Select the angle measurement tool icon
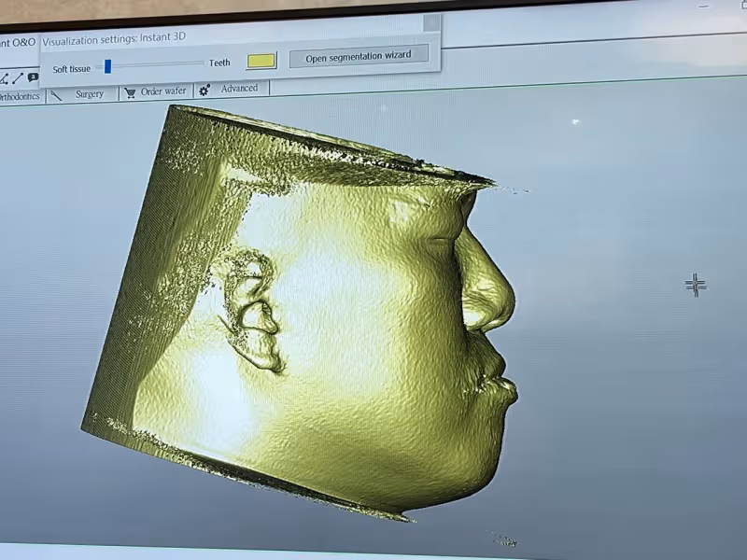The width and height of the screenshot is (747, 560). (x=4, y=79)
